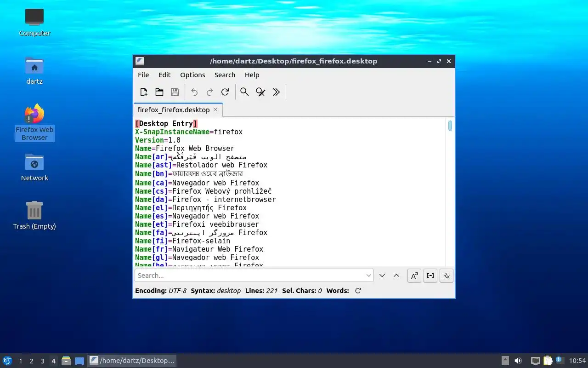Click the /home/dartz/Desktop... taskbar window button
Viewport: 588px width, 368px height.
tap(132, 361)
